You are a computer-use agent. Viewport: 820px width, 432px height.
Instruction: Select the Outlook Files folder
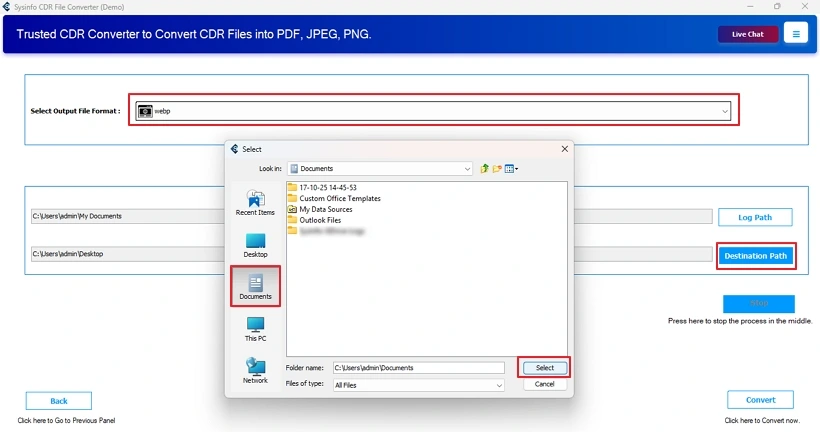click(x=314, y=220)
